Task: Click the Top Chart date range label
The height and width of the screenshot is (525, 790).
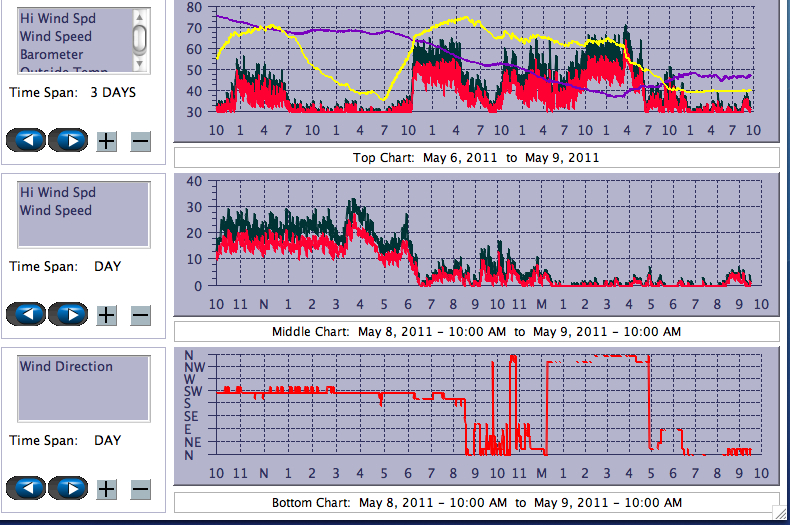Action: pos(476,157)
